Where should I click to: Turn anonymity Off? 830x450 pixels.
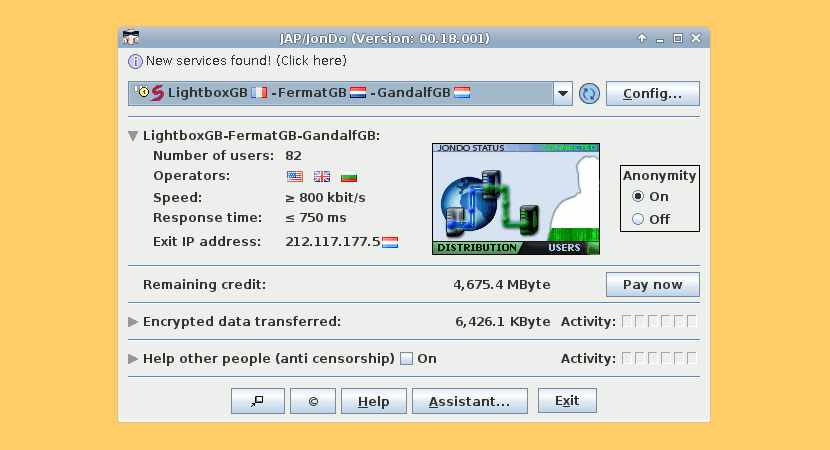pyautogui.click(x=638, y=219)
